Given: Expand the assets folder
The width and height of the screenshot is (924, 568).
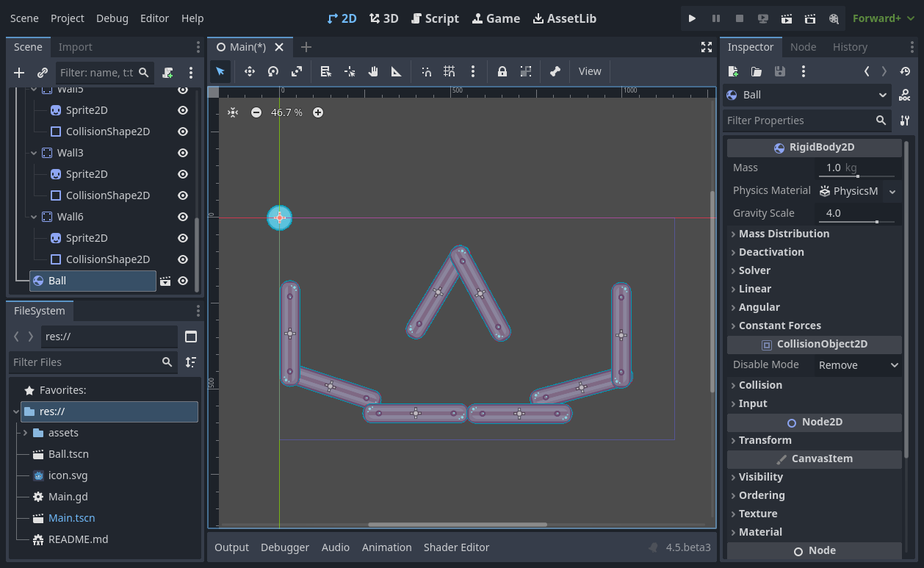Looking at the screenshot, I should 26,433.
